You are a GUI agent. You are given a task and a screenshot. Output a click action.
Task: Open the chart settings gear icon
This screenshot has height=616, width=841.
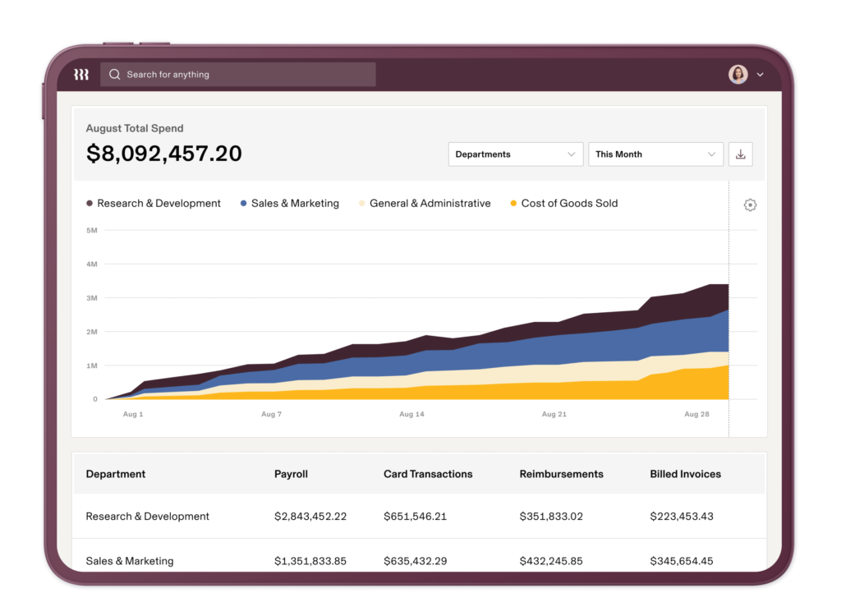coord(750,204)
